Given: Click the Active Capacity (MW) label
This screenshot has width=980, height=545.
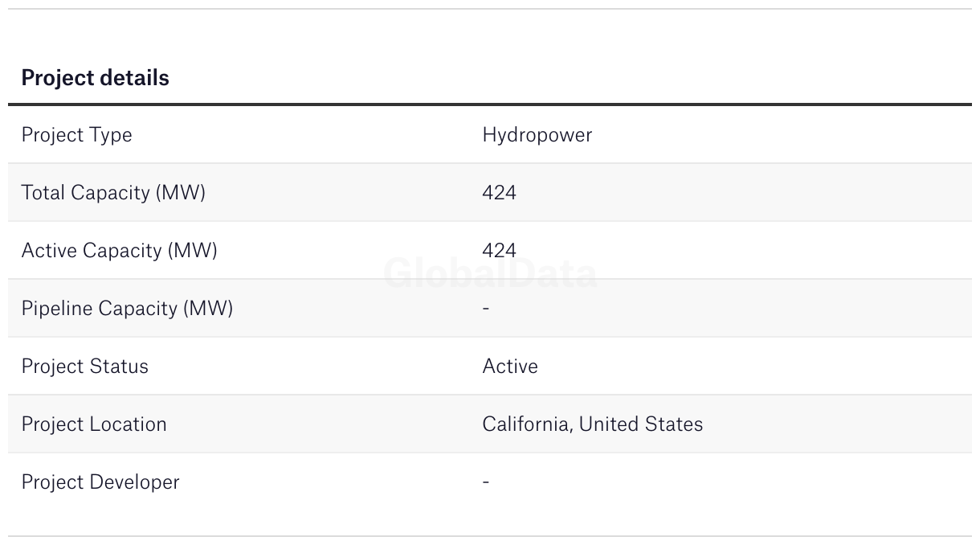Looking at the screenshot, I should (119, 251).
